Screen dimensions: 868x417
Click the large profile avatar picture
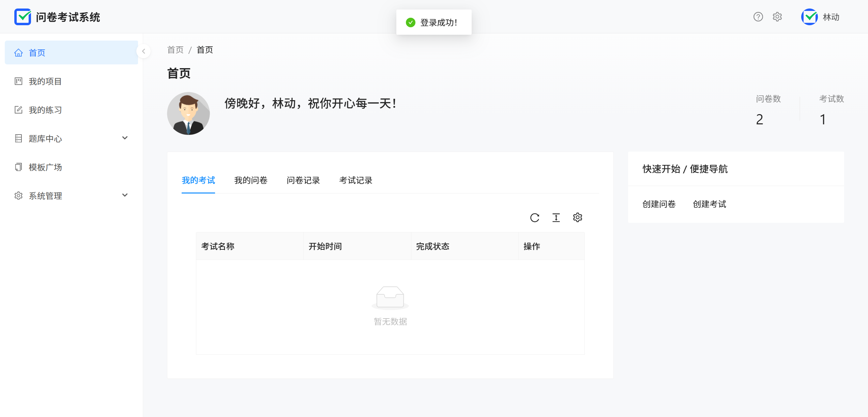coord(188,113)
